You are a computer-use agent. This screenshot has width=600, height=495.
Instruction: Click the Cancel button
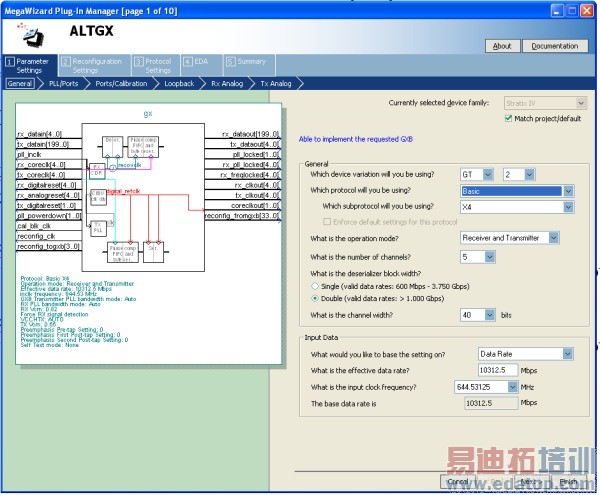pos(458,482)
